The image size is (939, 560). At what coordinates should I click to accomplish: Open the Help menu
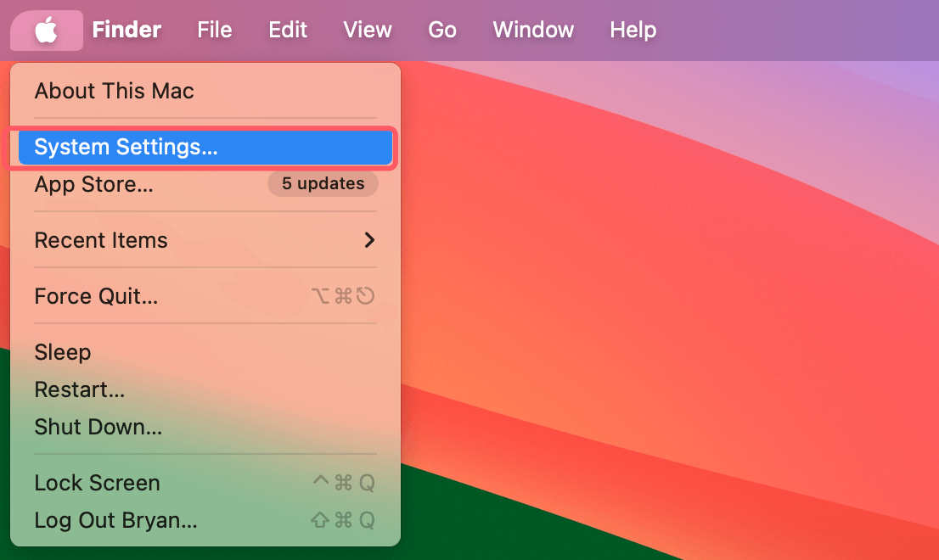[x=633, y=30]
